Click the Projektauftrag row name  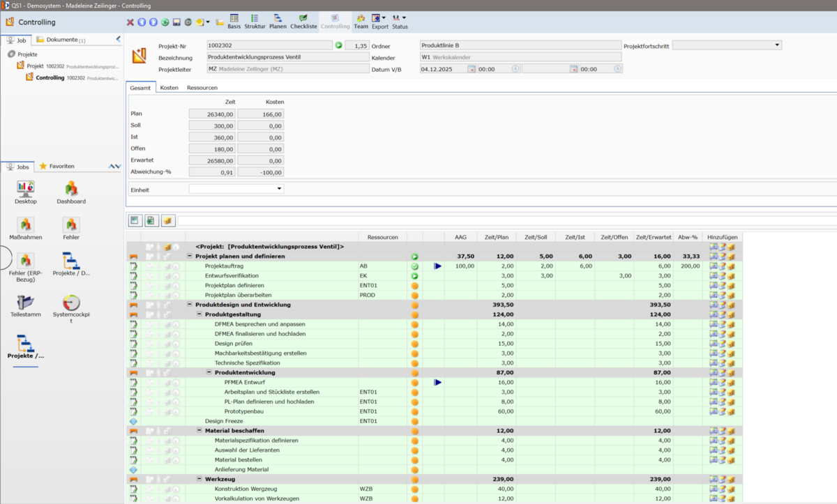coord(225,266)
